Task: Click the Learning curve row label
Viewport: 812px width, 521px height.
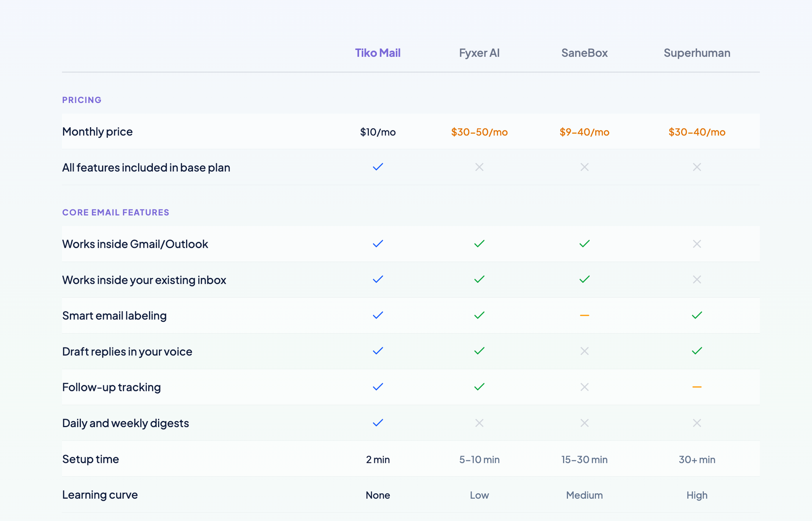Action: tap(100, 495)
